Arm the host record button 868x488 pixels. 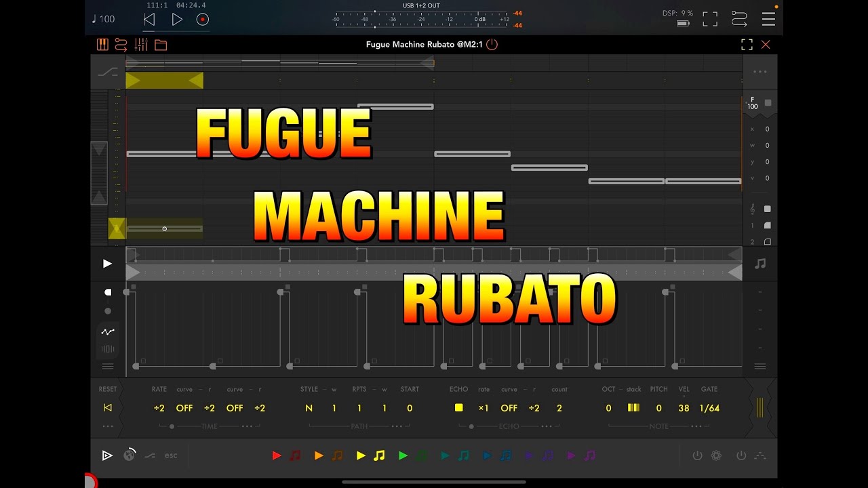click(x=203, y=20)
